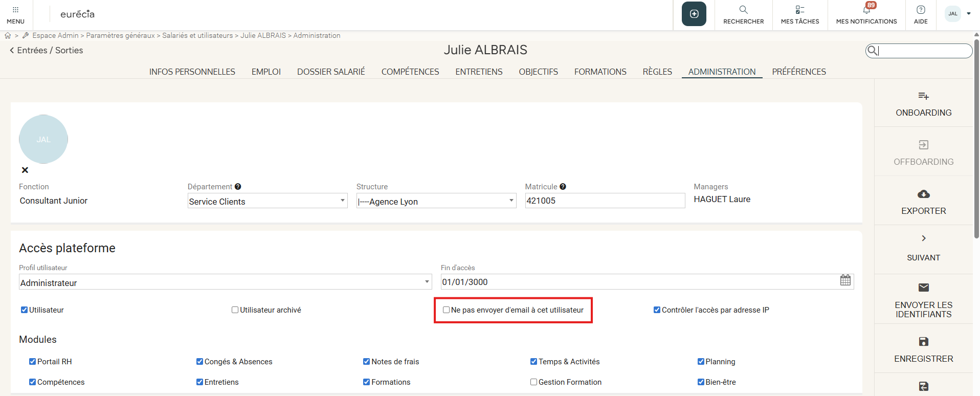This screenshot has height=396, width=980.
Task: Click the plus quick-add button in header
Action: coord(694,14)
